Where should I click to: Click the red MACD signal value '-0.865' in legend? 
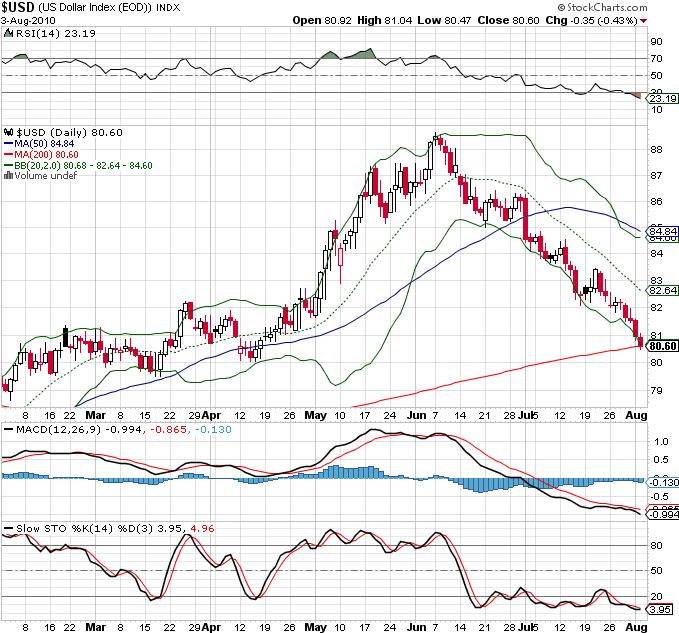click(169, 430)
